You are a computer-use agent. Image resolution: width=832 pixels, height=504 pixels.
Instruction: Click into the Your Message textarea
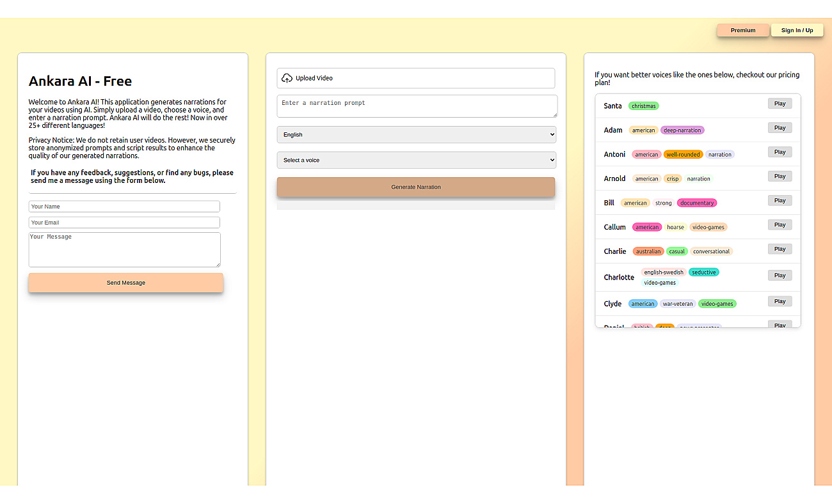pyautogui.click(x=125, y=249)
